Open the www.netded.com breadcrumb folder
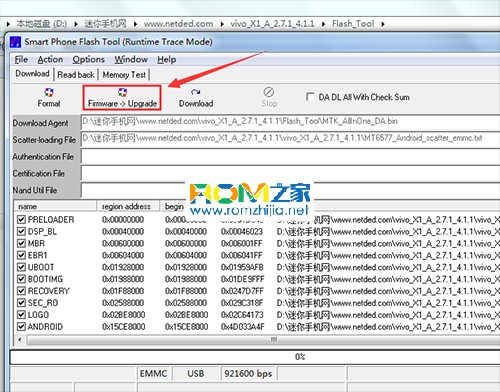Screen dimensions: 500x392 point(178,24)
